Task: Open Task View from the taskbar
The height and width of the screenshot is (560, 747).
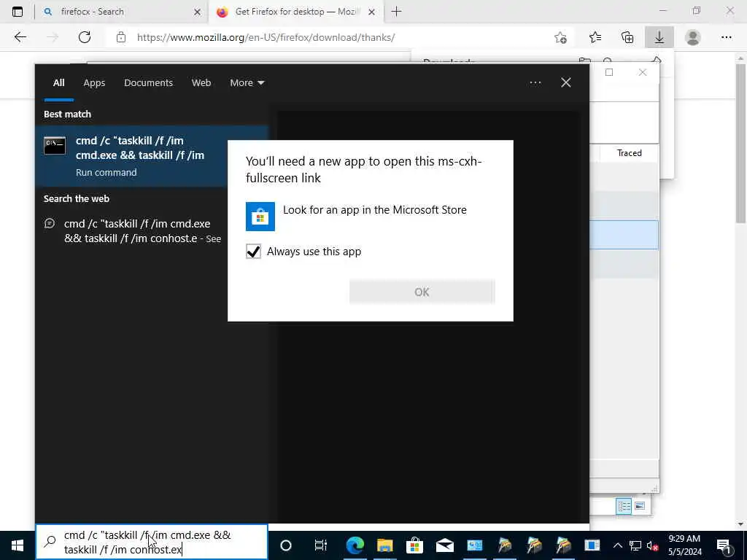Action: (x=321, y=545)
